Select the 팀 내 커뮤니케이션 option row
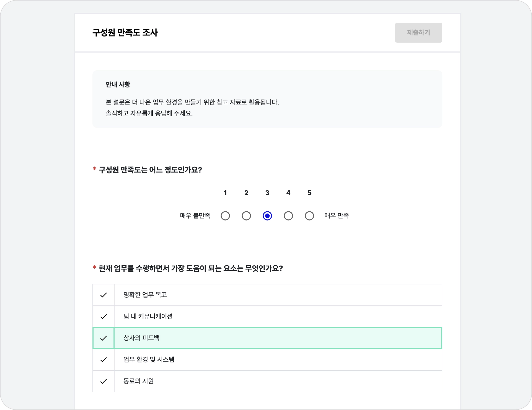532x410 pixels. [278, 316]
